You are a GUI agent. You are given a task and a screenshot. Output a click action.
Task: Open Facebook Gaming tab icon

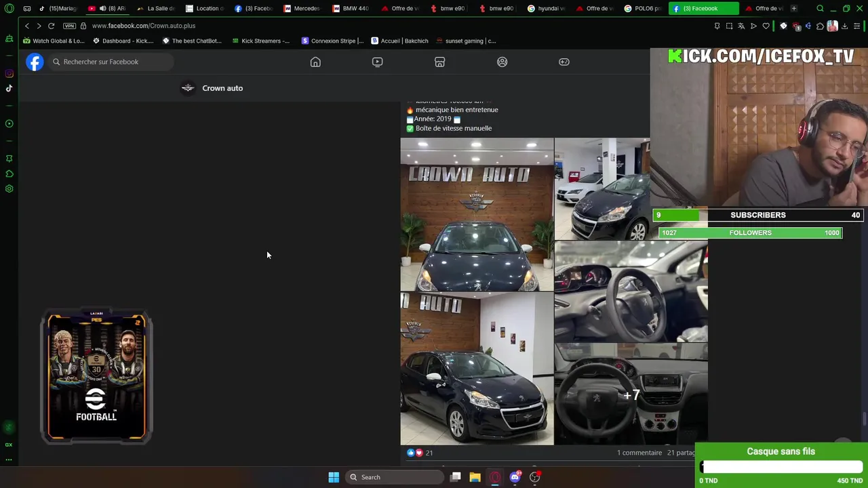coord(564,62)
